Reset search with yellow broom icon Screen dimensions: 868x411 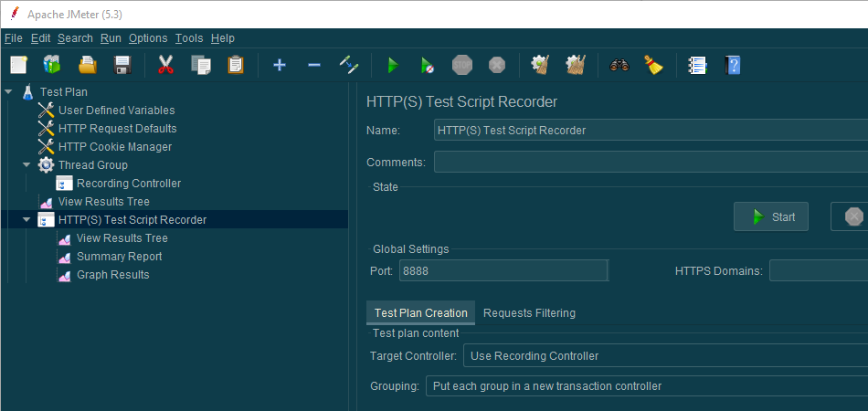coord(654,65)
